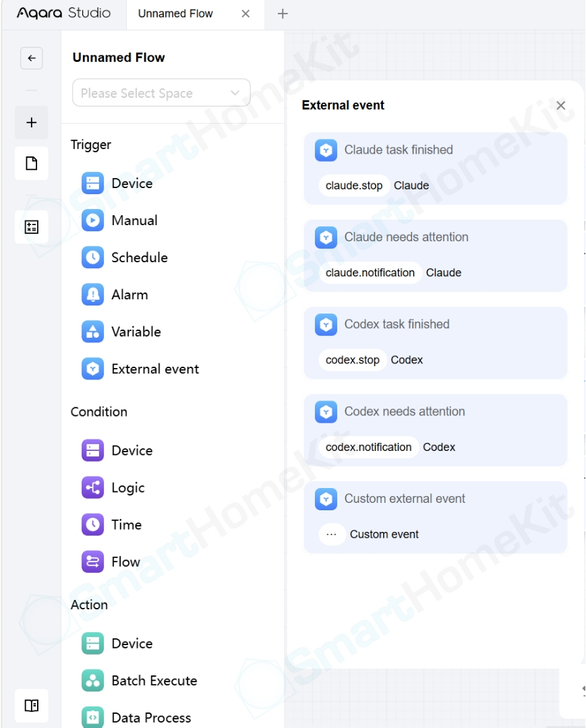
Task: Select the Alarm trigger icon
Action: [x=93, y=295]
